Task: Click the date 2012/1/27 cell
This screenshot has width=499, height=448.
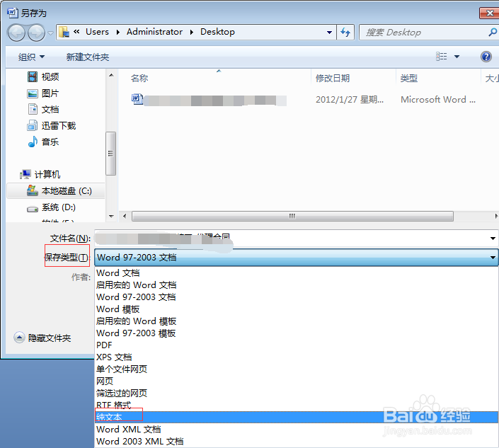Action: pos(350,100)
